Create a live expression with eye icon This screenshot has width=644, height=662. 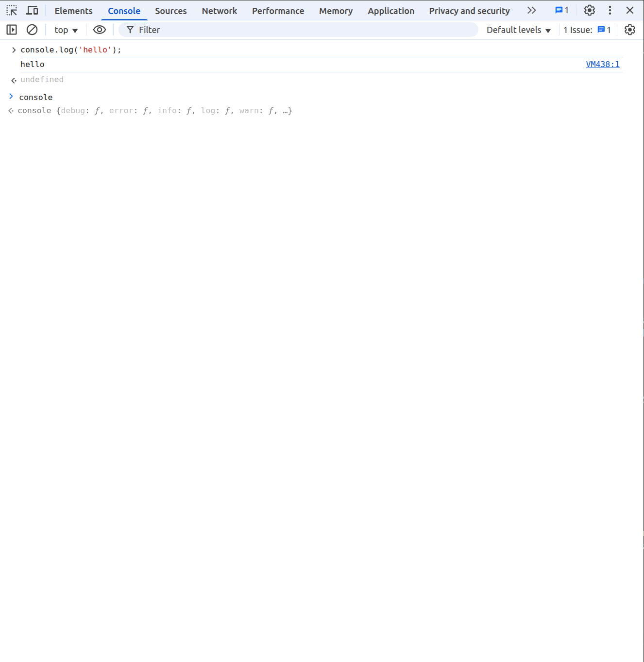point(100,30)
